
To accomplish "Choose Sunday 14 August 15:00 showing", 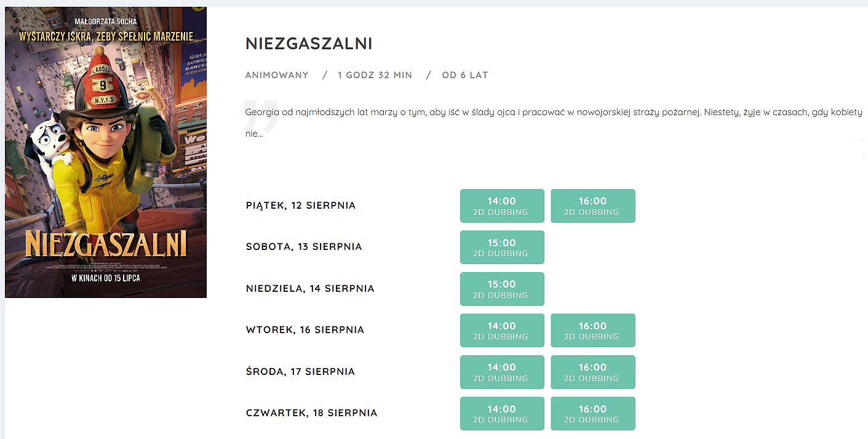I will pos(502,289).
